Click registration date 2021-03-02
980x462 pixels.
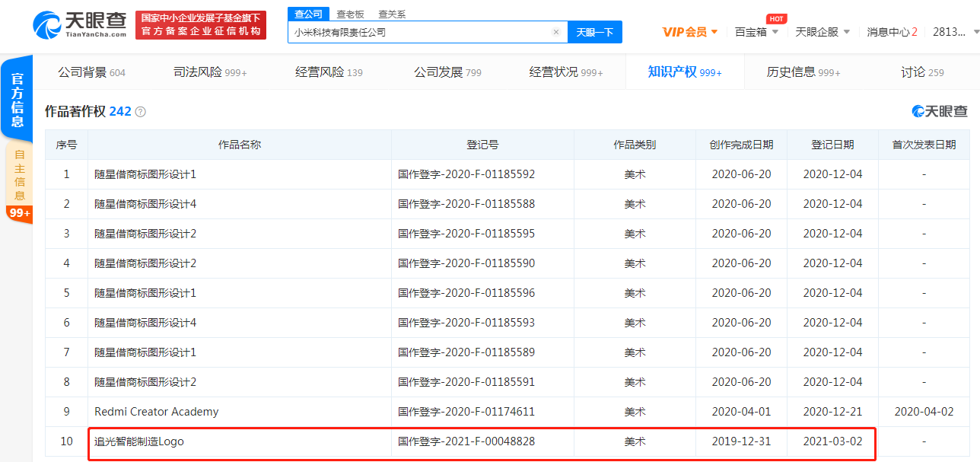point(832,441)
